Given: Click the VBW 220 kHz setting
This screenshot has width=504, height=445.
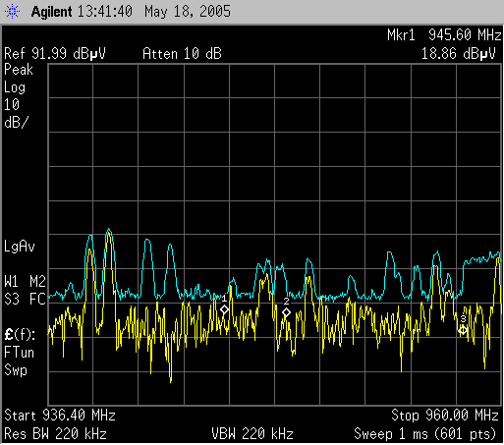Looking at the screenshot, I should (x=252, y=434).
